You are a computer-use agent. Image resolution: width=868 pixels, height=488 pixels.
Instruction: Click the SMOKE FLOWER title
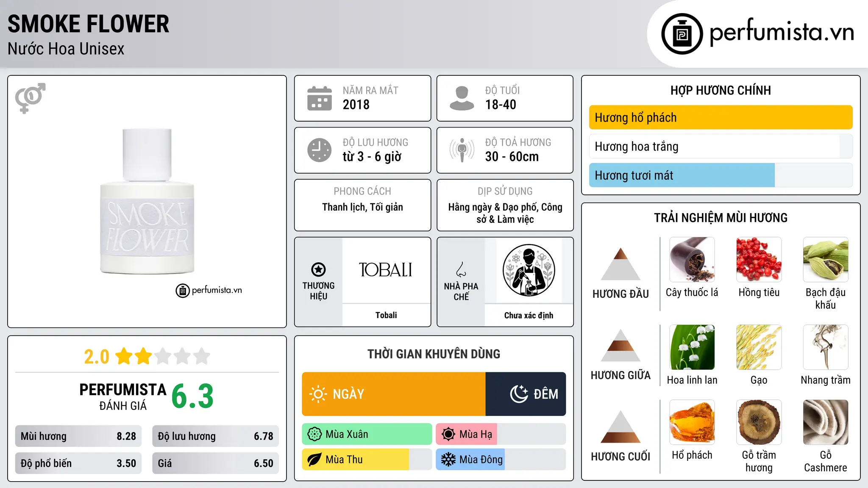[88, 24]
